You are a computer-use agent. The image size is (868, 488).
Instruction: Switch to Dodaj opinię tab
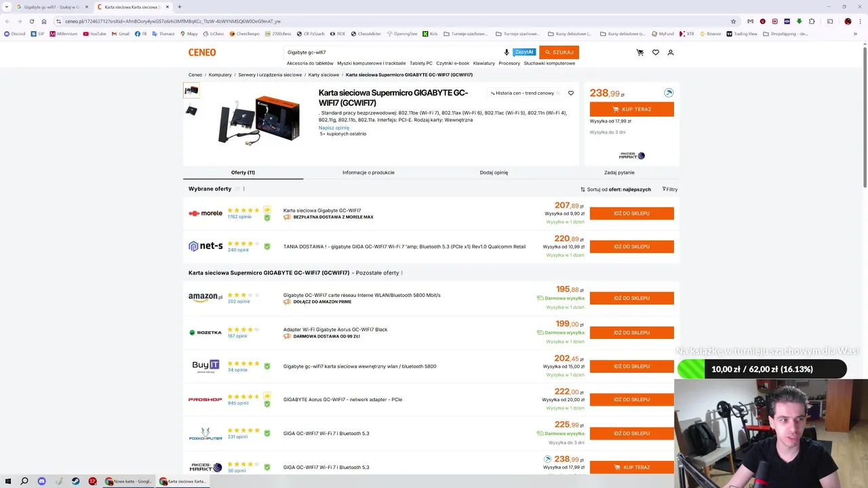494,172
